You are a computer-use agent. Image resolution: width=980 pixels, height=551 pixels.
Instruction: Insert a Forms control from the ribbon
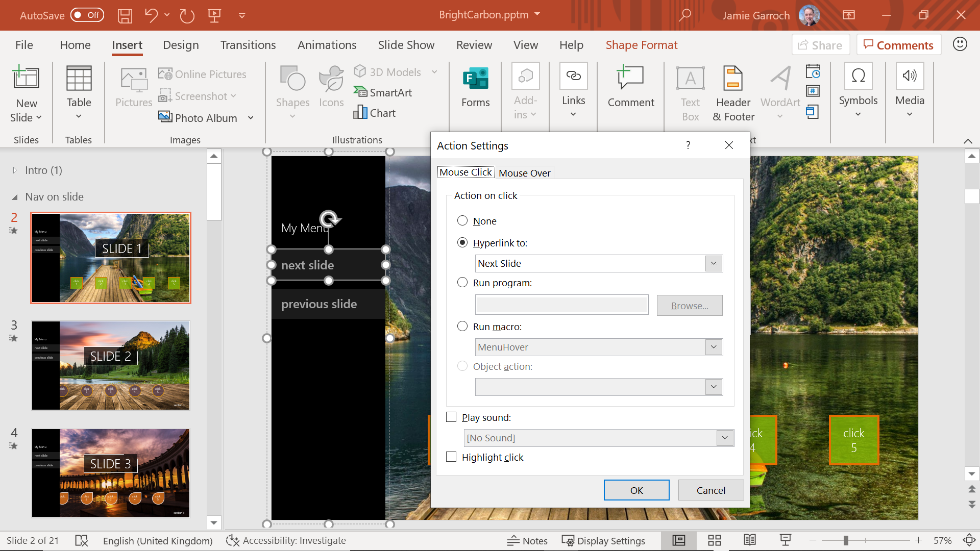(475, 89)
